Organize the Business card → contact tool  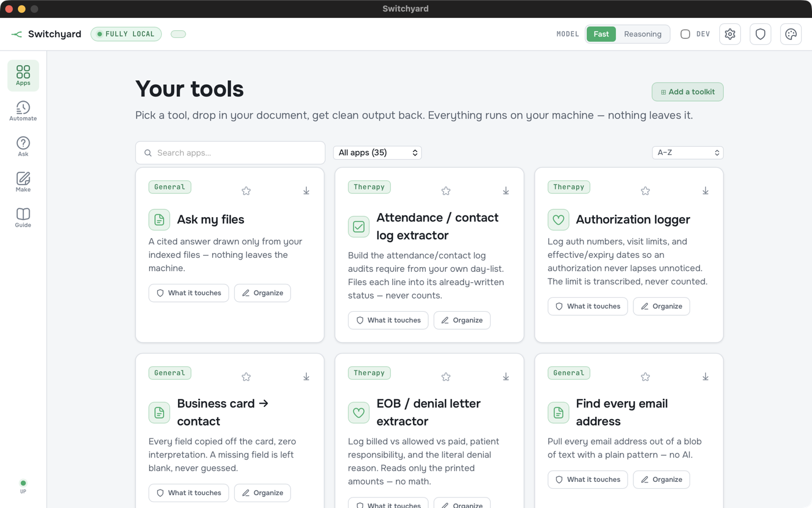click(263, 493)
